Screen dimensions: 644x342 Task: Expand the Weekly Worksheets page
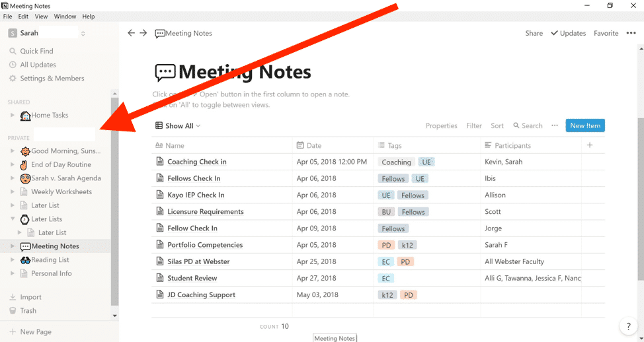13,192
